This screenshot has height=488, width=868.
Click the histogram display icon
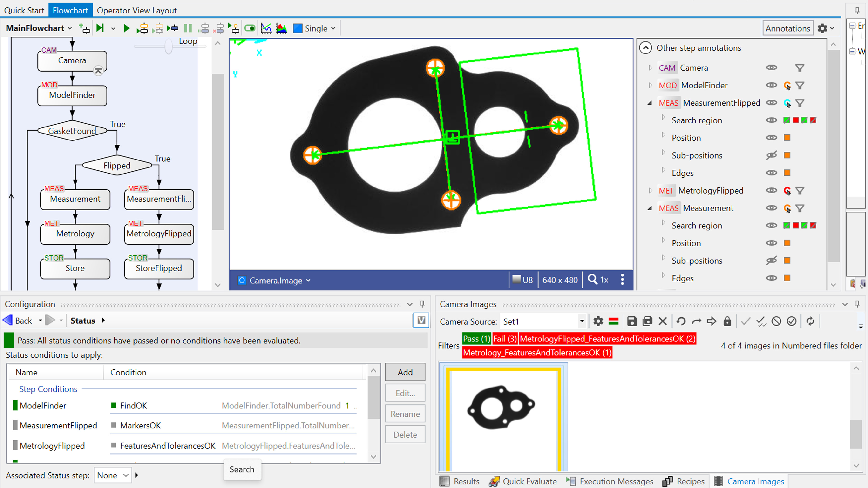click(281, 28)
